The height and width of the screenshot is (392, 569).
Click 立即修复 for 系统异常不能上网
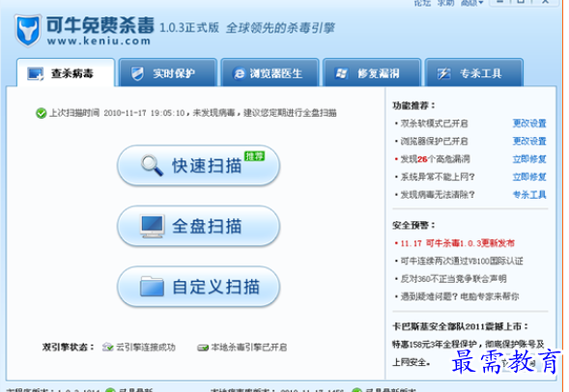click(529, 177)
